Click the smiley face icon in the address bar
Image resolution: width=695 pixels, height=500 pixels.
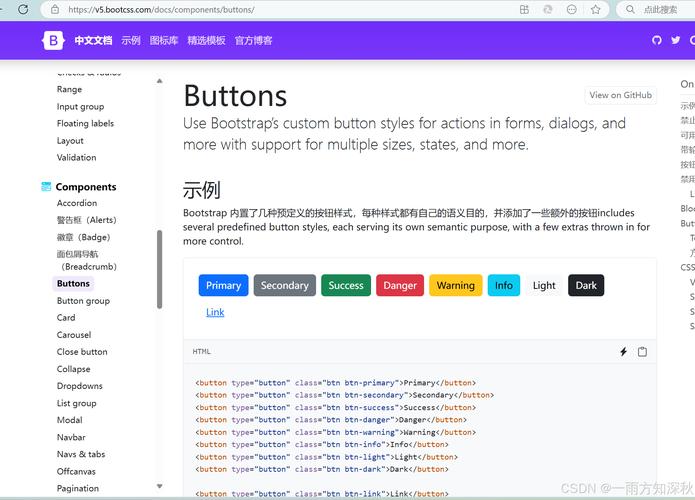(x=572, y=9)
